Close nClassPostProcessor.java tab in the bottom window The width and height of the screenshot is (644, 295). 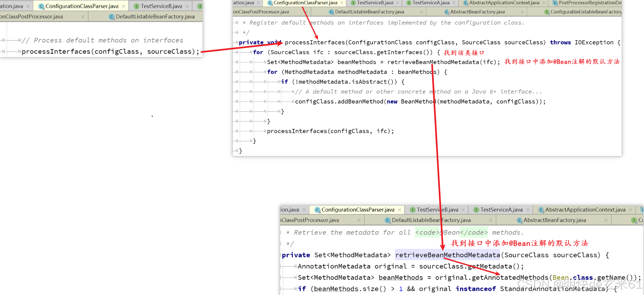[x=359, y=220]
